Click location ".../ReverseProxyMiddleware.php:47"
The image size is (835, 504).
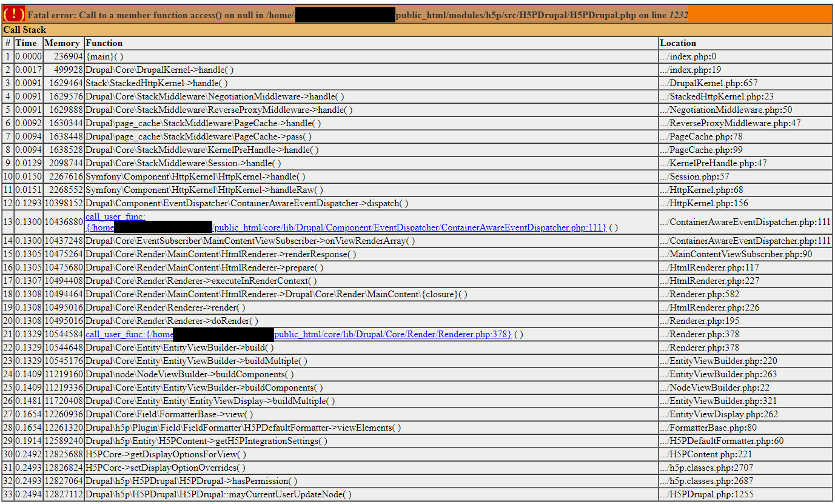[731, 123]
